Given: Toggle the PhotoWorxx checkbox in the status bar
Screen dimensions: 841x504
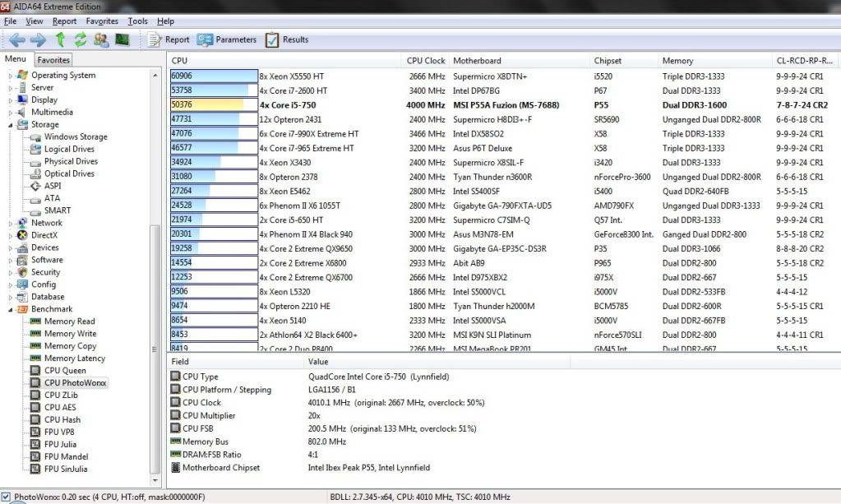Looking at the screenshot, I should [x=6, y=497].
